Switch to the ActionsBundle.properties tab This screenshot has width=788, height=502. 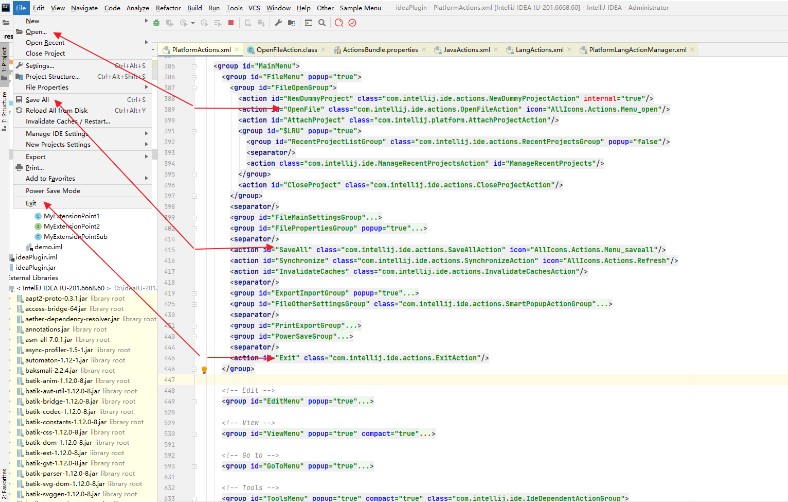(380, 50)
